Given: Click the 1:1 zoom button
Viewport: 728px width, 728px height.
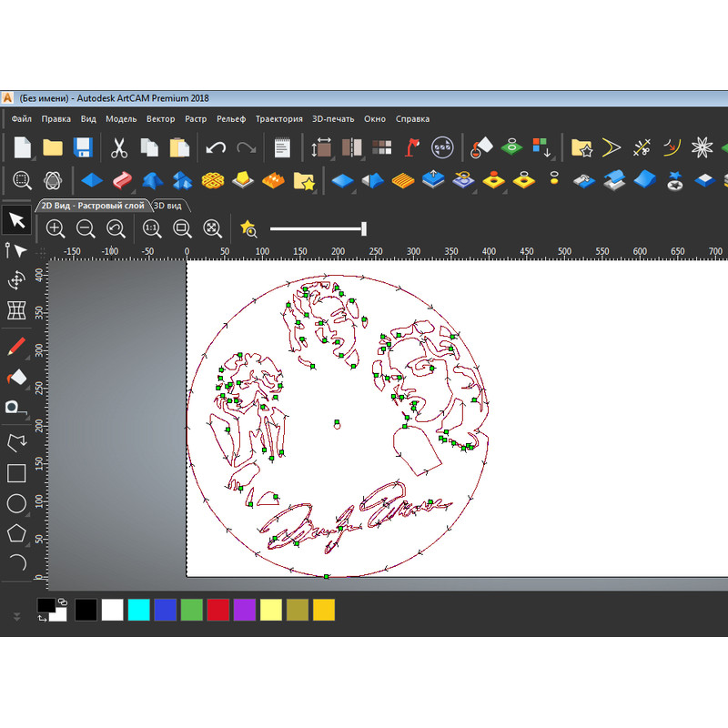Looking at the screenshot, I should 151,228.
